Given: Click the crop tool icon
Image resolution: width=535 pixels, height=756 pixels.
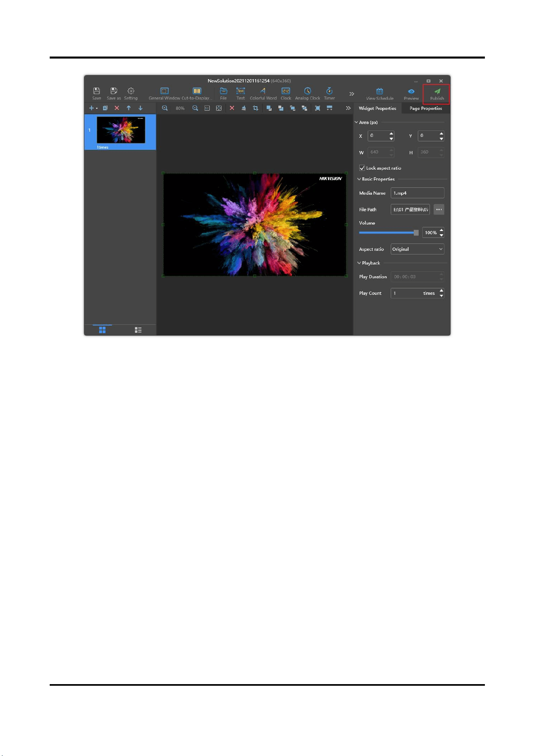Looking at the screenshot, I should click(255, 108).
